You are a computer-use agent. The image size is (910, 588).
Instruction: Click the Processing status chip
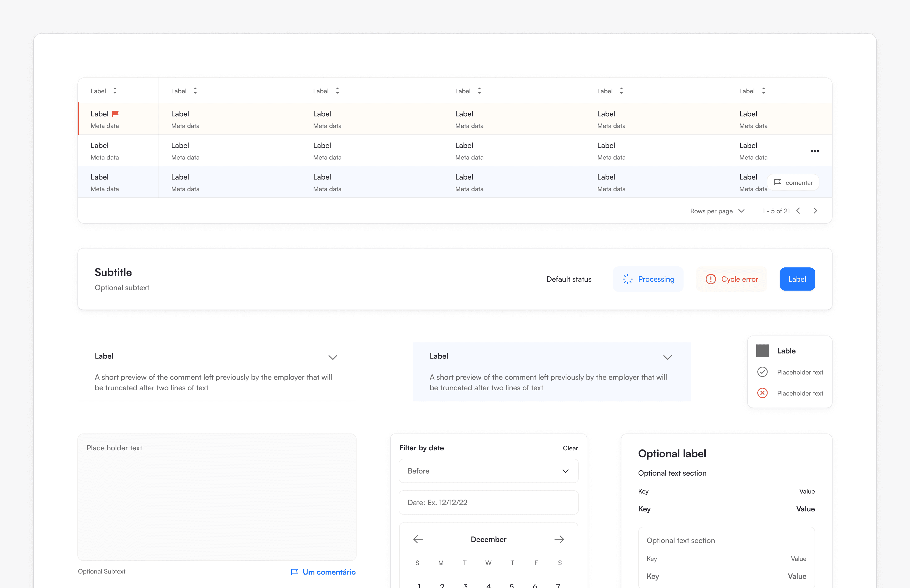pos(648,279)
